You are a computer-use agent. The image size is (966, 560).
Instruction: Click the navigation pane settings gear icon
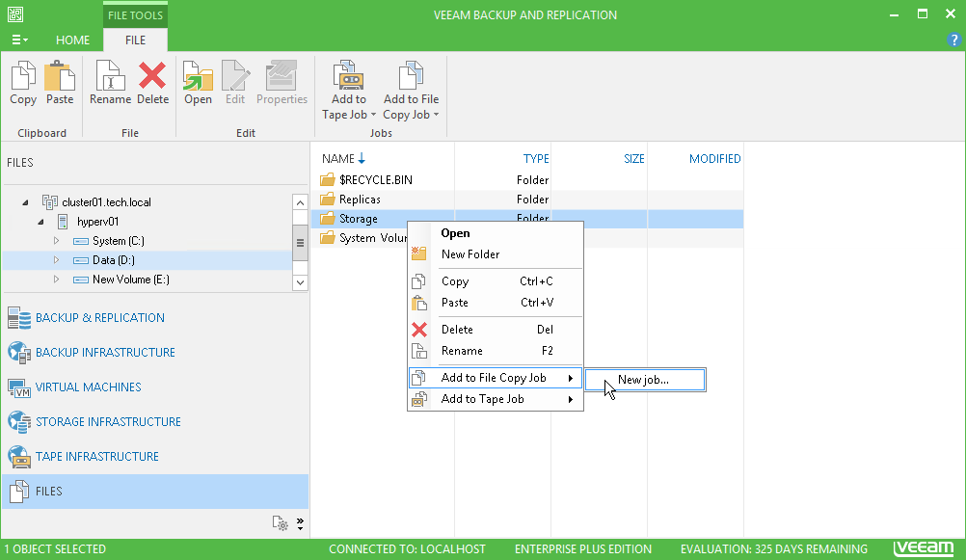coord(281,523)
